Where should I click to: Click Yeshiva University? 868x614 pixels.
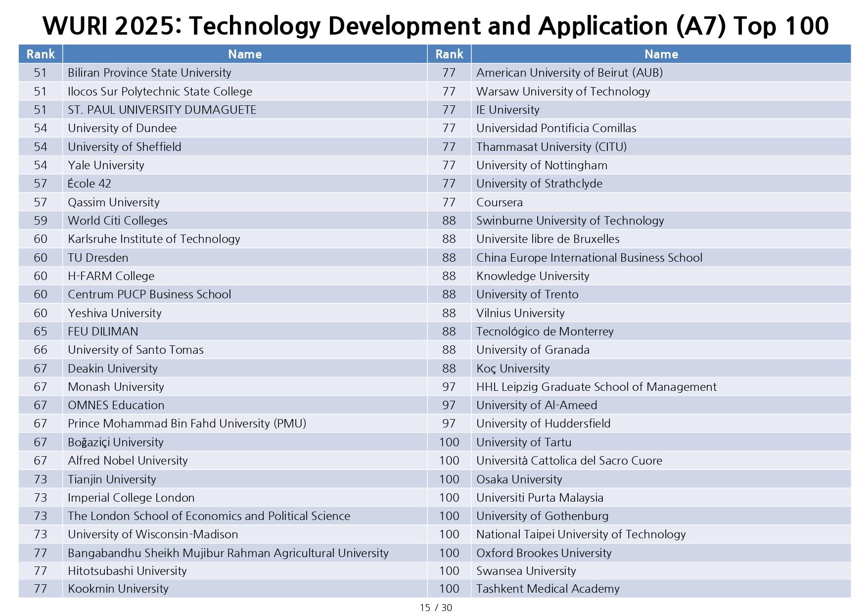click(115, 313)
